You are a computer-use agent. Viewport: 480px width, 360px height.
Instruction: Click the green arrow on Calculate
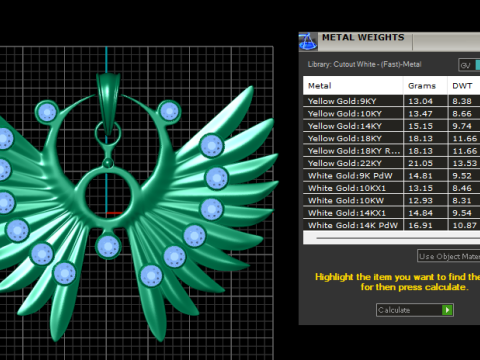click(x=447, y=310)
